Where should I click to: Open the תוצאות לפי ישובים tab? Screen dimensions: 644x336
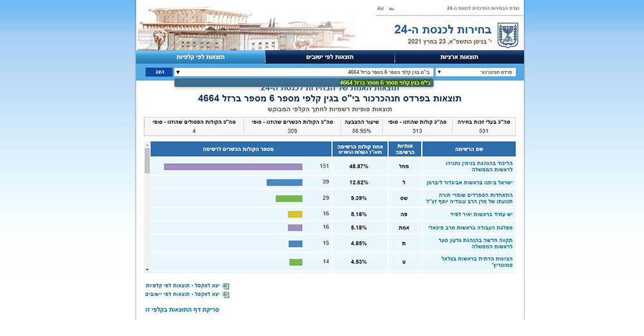pyautogui.click(x=330, y=57)
